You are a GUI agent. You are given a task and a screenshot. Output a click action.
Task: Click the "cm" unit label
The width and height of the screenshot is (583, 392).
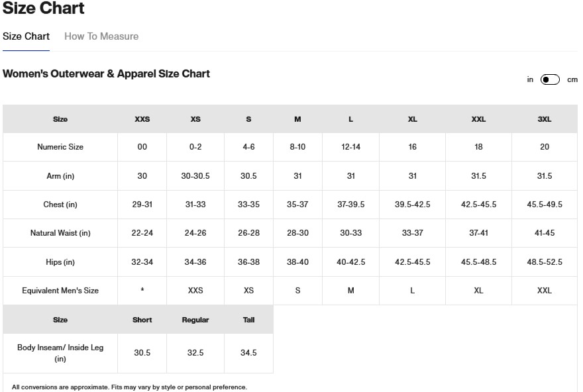572,79
